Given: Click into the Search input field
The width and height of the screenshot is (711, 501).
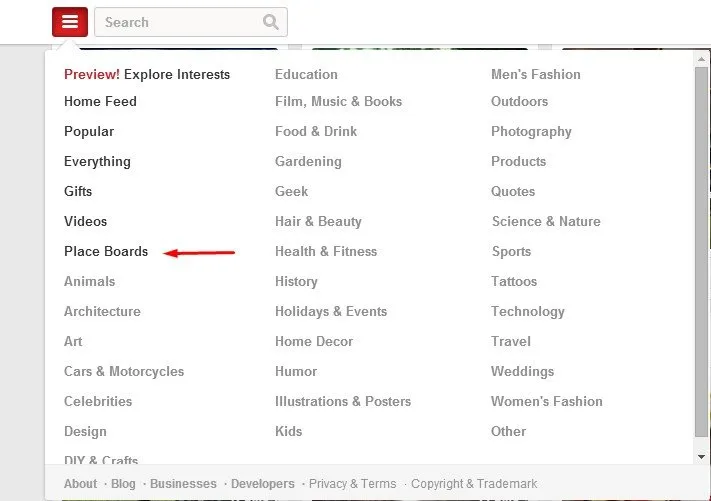Looking at the screenshot, I should coord(190,22).
